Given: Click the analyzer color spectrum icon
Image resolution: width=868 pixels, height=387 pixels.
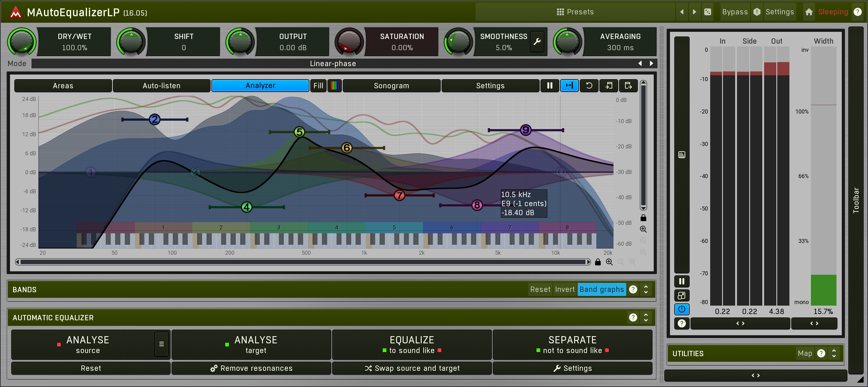Looking at the screenshot, I should coord(334,85).
